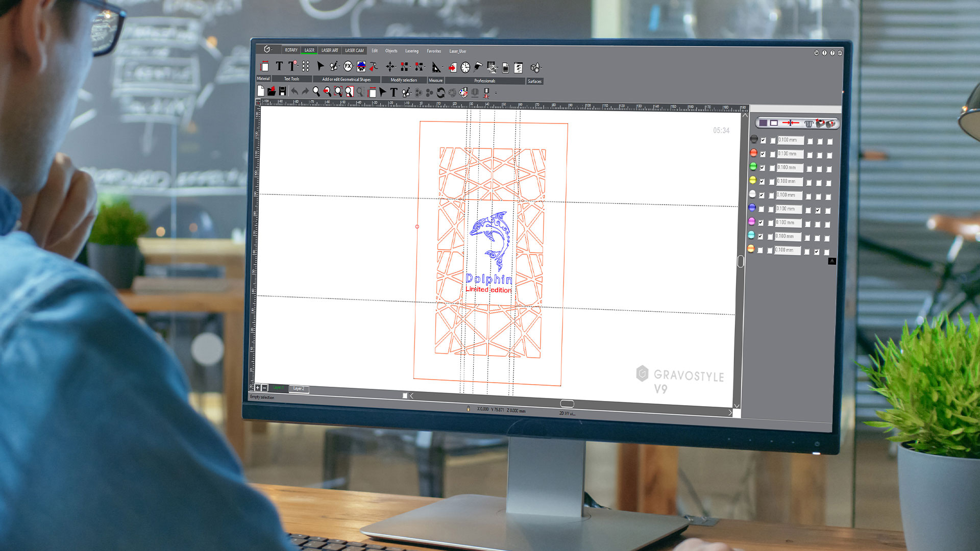Open the Material size icon
980x551 pixels.
(x=264, y=66)
